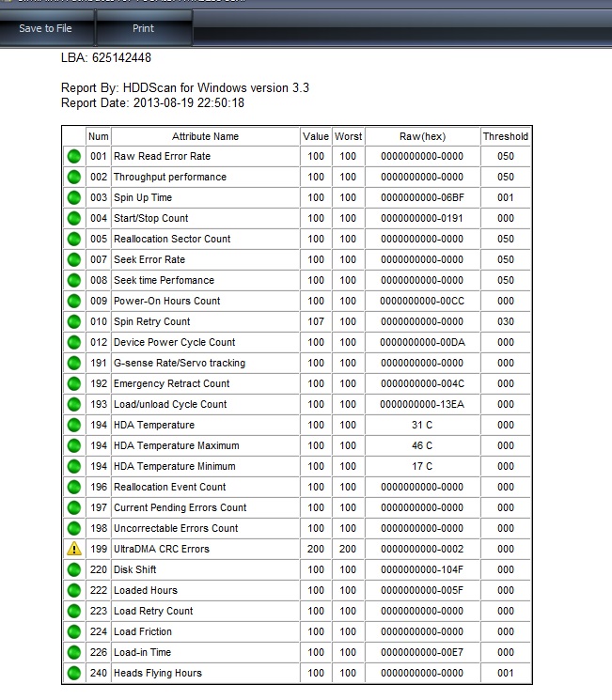Select the 31 C raw temperature cell
The height and width of the screenshot is (700, 612).
(423, 425)
